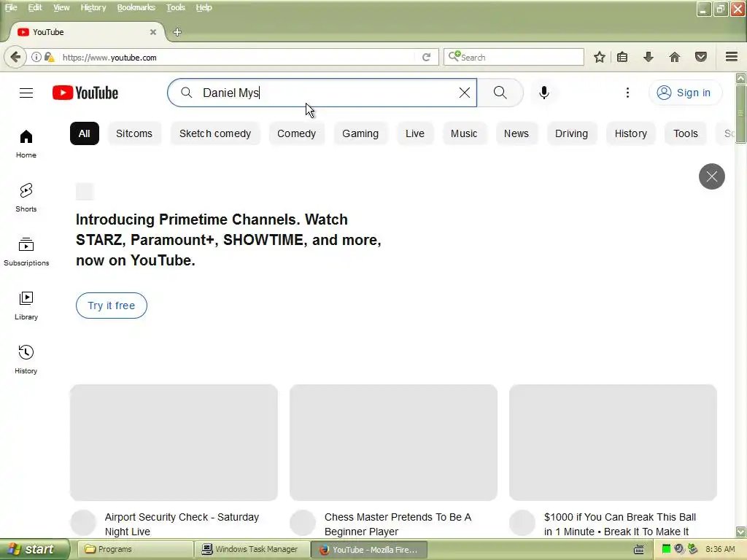Open thumbnail of Chess Master video
This screenshot has height=560, width=747.
pyautogui.click(x=393, y=443)
